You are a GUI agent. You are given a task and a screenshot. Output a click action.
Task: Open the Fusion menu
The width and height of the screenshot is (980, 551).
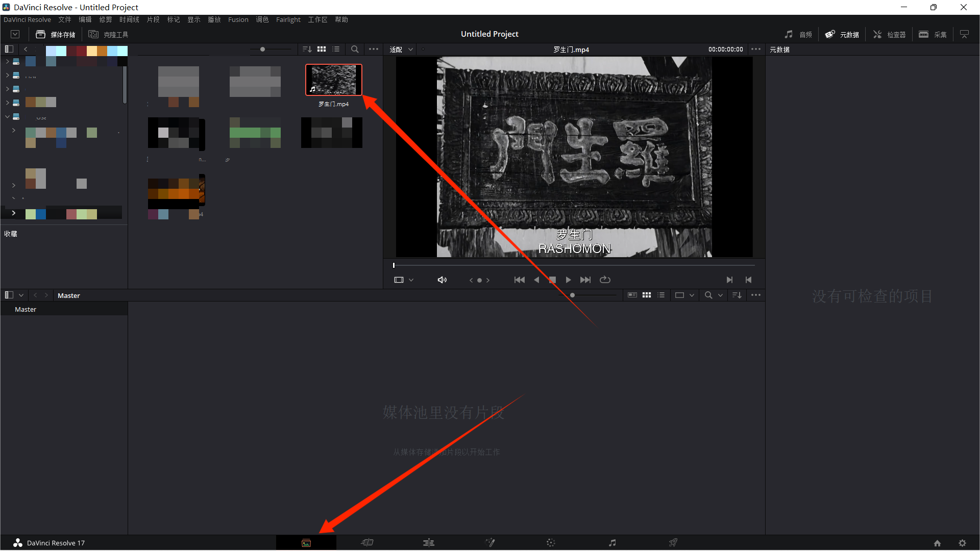pyautogui.click(x=238, y=19)
